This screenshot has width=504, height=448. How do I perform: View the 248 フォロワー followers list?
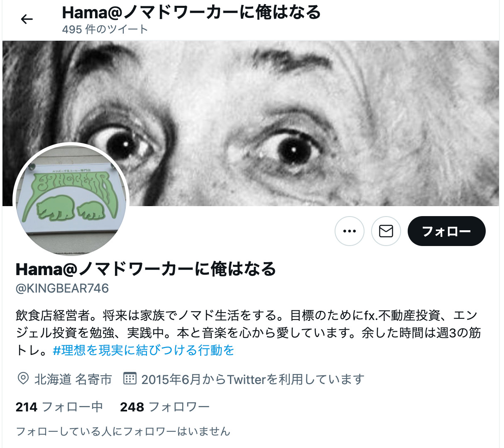click(165, 407)
